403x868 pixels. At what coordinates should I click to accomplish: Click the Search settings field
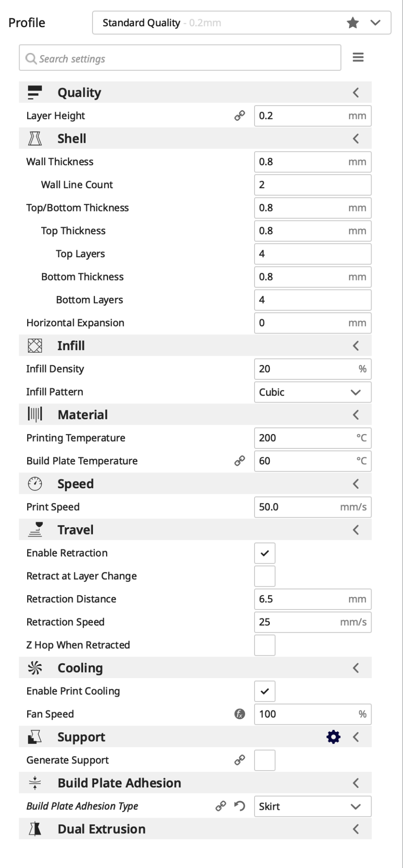(x=180, y=58)
